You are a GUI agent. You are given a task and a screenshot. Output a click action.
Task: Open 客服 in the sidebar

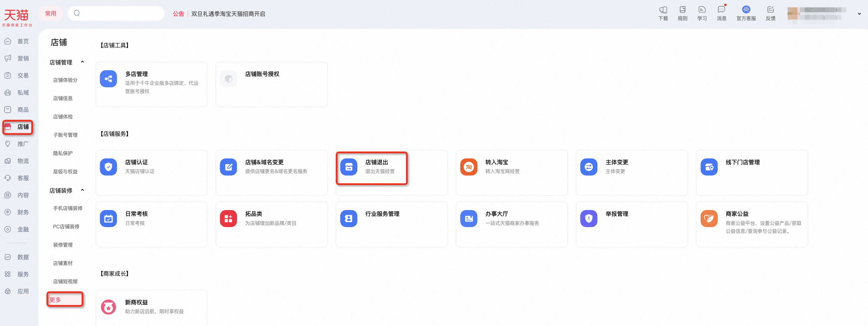coord(17,178)
